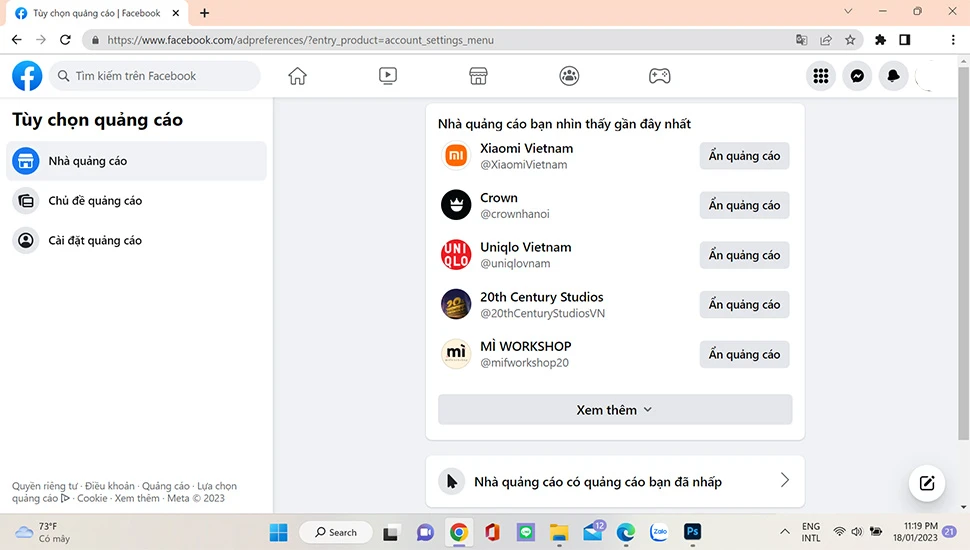Show hidden system tray icons chevron

(785, 532)
